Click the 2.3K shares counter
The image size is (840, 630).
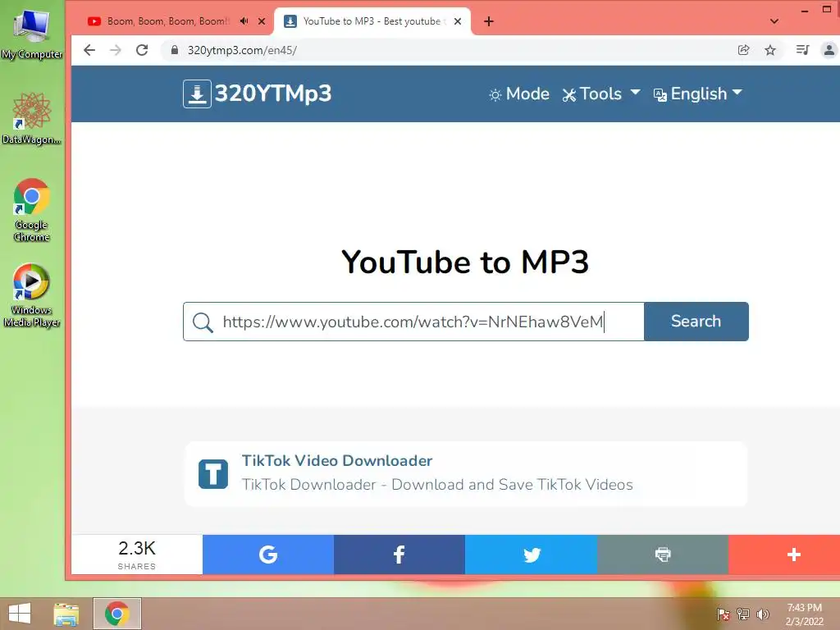pos(137,555)
